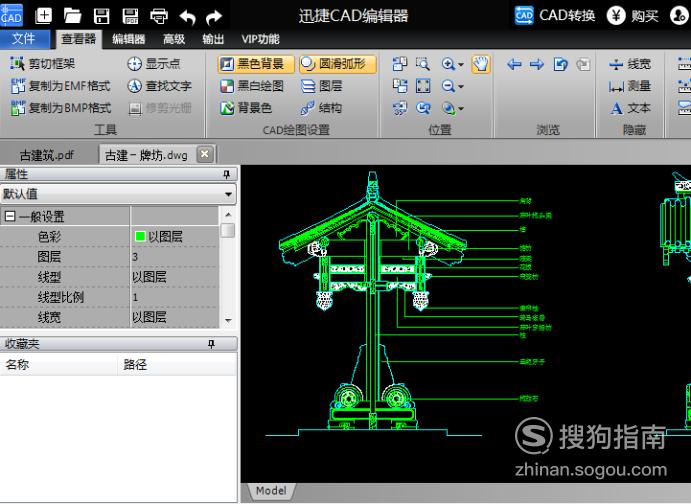The image size is (691, 504).
Task: Click the return view icon in 浏览
Action: tap(560, 65)
